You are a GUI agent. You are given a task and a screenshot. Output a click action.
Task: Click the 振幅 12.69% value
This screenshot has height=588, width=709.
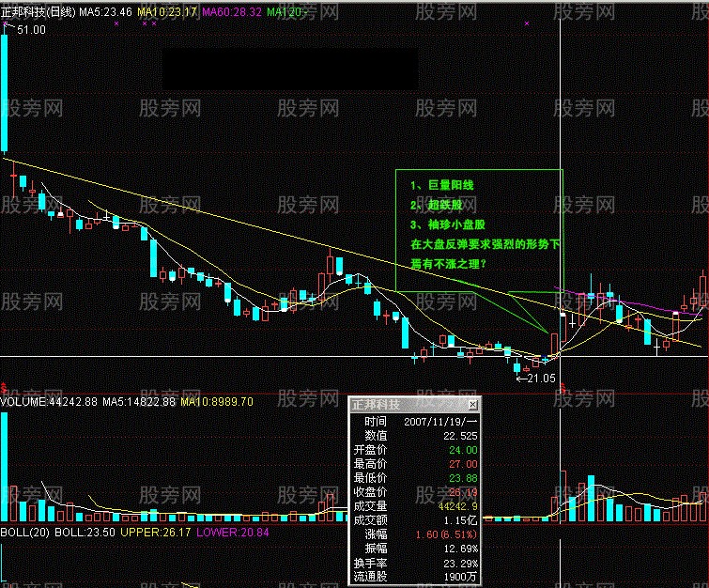(x=461, y=549)
